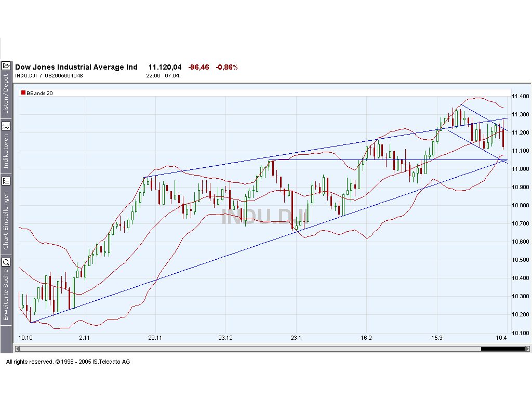Image resolution: width=532 pixels, height=399 pixels.
Task: Click the timeline scrollbar track
Action: click(x=260, y=349)
